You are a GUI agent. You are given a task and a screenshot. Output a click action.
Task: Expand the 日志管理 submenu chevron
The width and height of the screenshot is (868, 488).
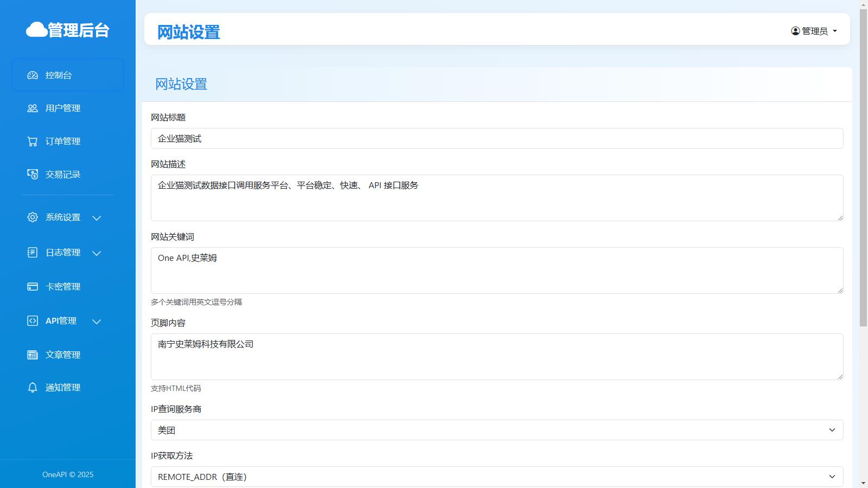[97, 253]
